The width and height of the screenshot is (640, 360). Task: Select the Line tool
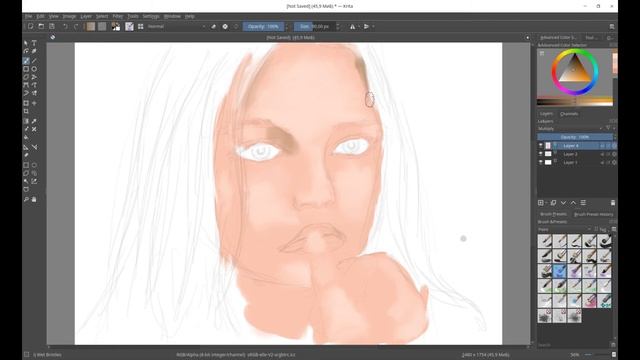tap(34, 60)
